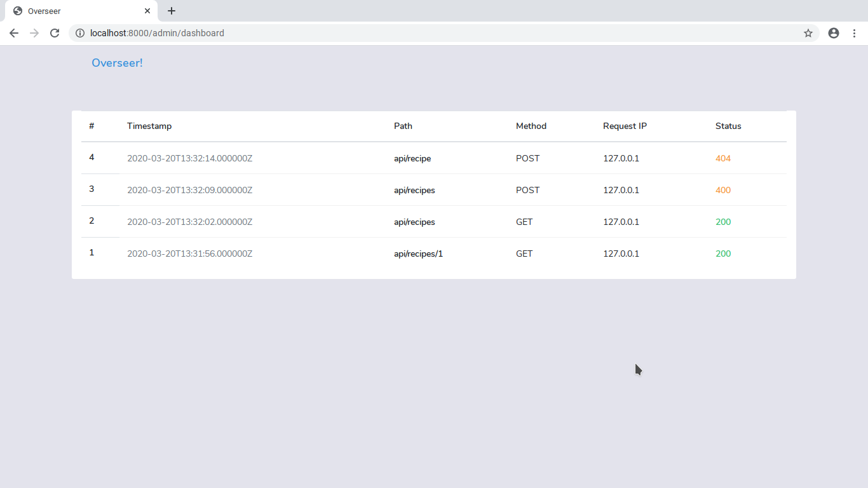The image size is (868, 488).
Task: Click the Path column header
Action: (403, 126)
